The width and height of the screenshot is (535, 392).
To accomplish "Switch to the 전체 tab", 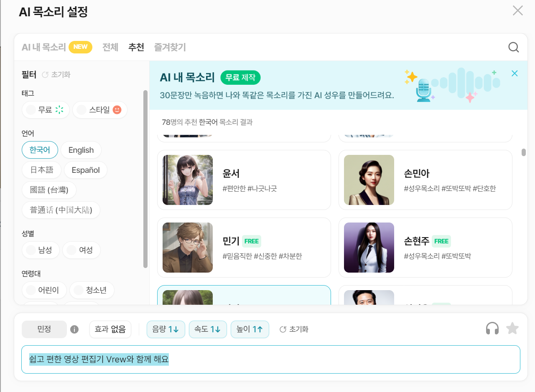I will click(x=110, y=47).
